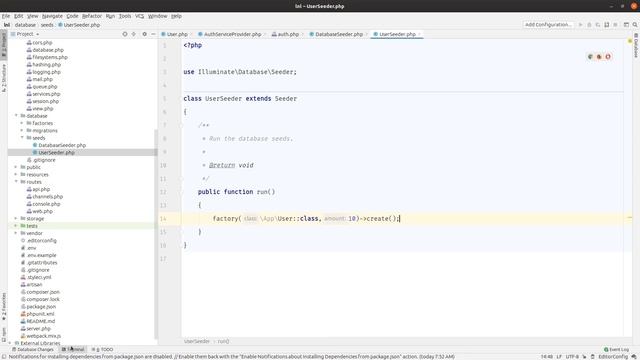The height and width of the screenshot is (360, 640).
Task: Select DatabaseSeeder.php in project tree
Action: (x=62, y=145)
